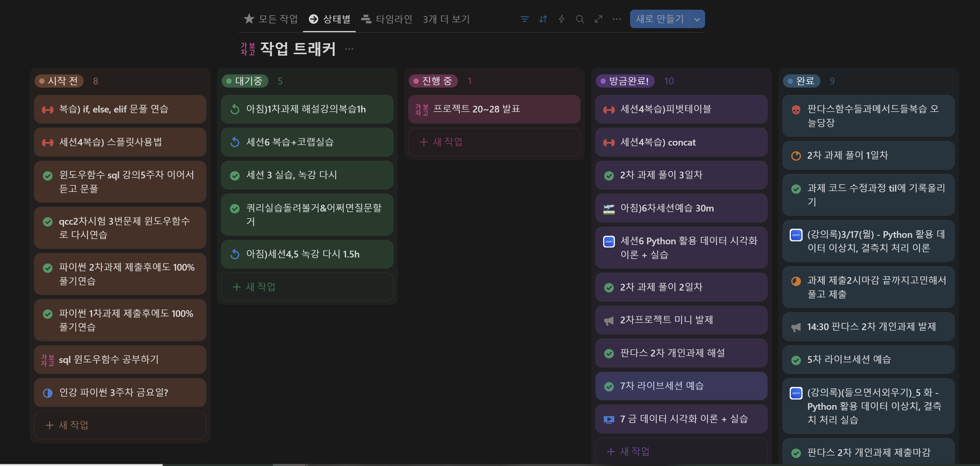Open the automations lightning bolt icon
This screenshot has height=466, width=980.
click(x=561, y=19)
